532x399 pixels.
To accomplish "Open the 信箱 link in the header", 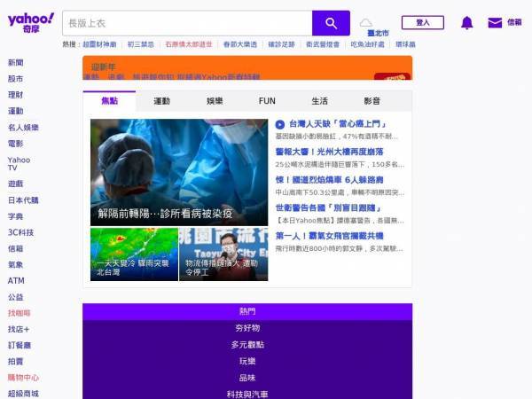I will [514, 22].
